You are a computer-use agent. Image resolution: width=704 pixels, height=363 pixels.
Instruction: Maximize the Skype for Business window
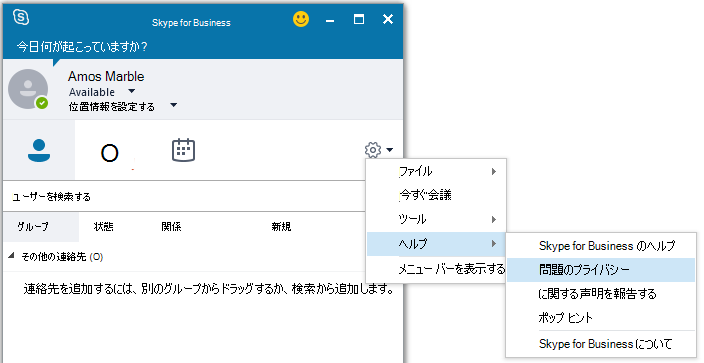359,19
